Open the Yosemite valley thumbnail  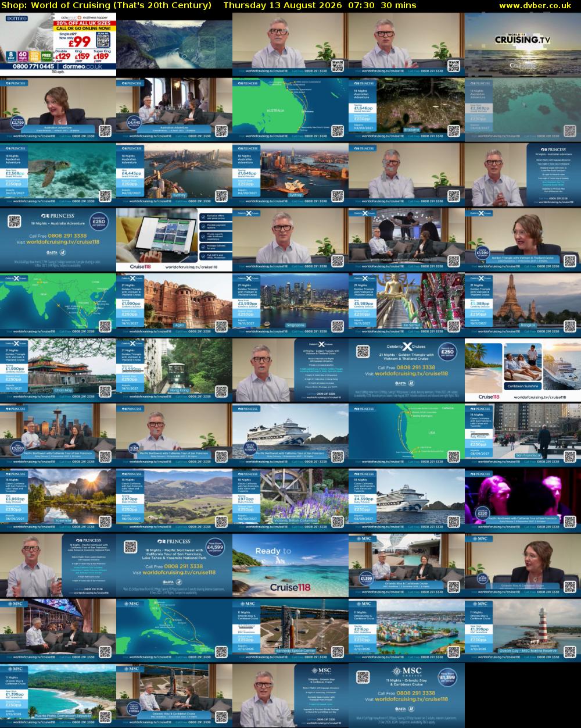point(58,500)
